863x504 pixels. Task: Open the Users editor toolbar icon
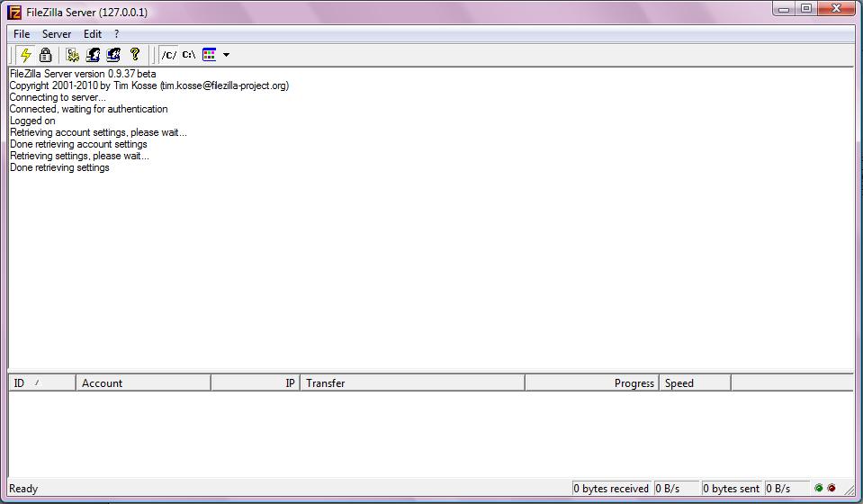[x=93, y=55]
